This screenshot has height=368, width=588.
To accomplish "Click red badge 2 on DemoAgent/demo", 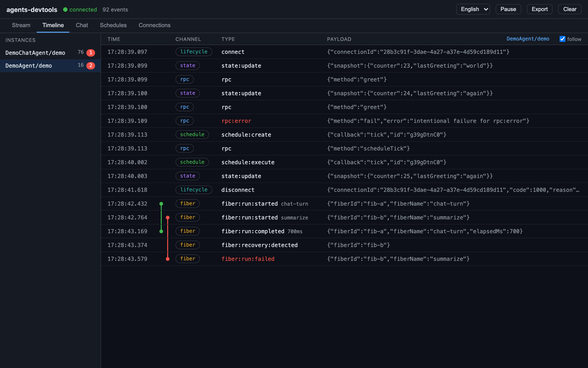I will 91,66.
